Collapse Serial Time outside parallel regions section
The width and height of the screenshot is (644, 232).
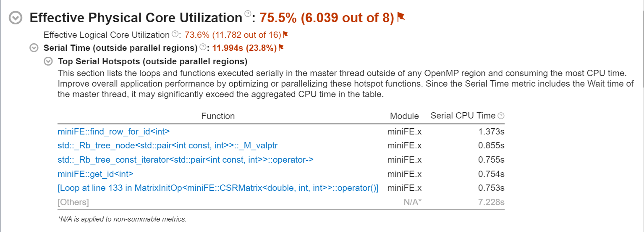pyautogui.click(x=34, y=48)
